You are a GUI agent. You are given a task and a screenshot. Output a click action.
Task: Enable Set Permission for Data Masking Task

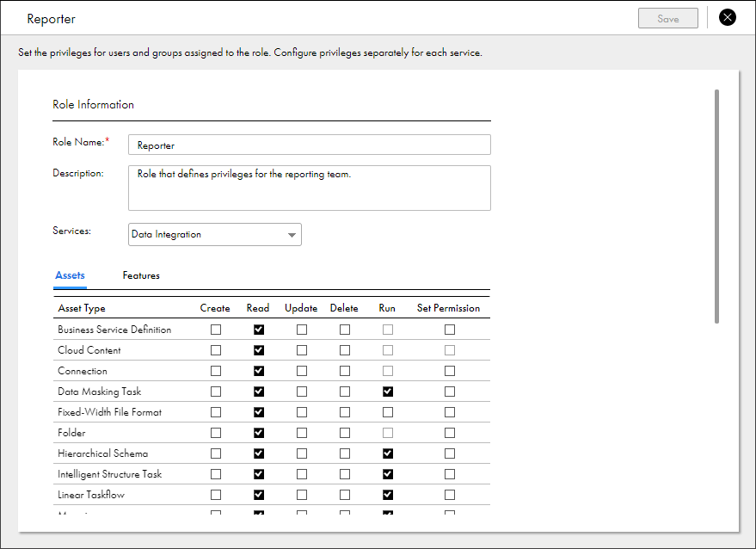pos(450,392)
